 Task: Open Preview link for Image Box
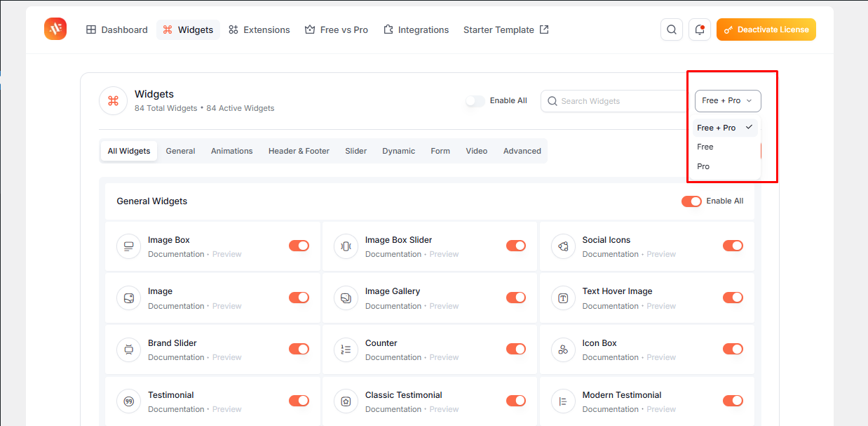(x=227, y=254)
